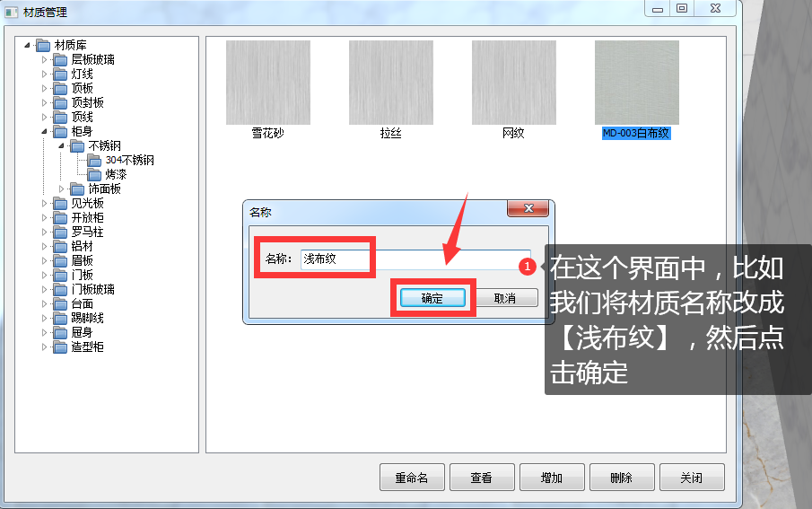
Task: Click the 踢脚线 folder icon
Action: click(60, 319)
